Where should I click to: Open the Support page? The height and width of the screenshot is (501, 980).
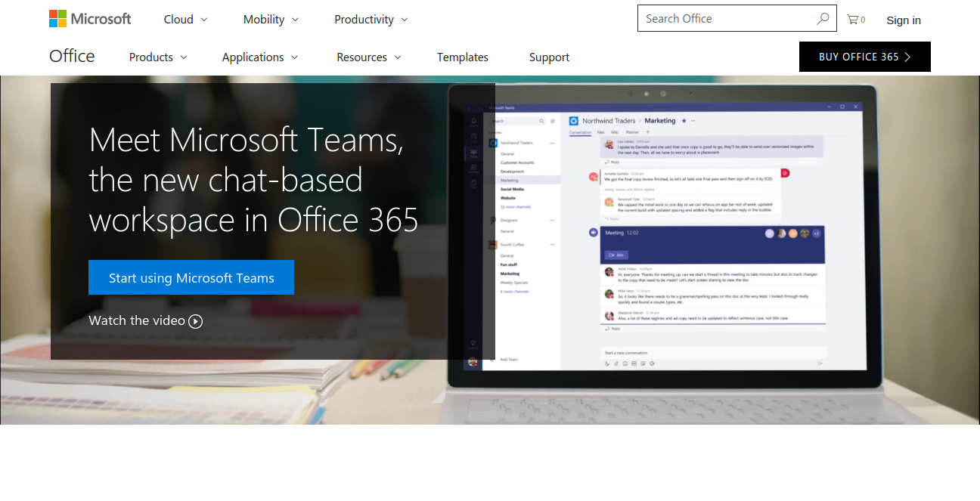549,57
